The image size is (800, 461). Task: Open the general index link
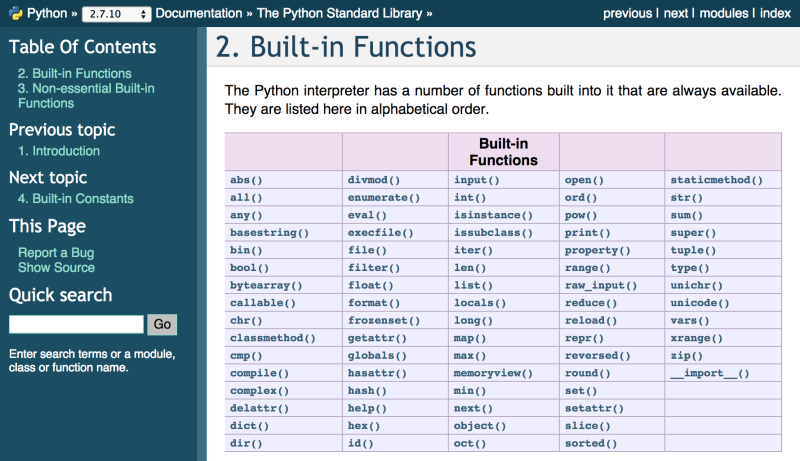[775, 14]
